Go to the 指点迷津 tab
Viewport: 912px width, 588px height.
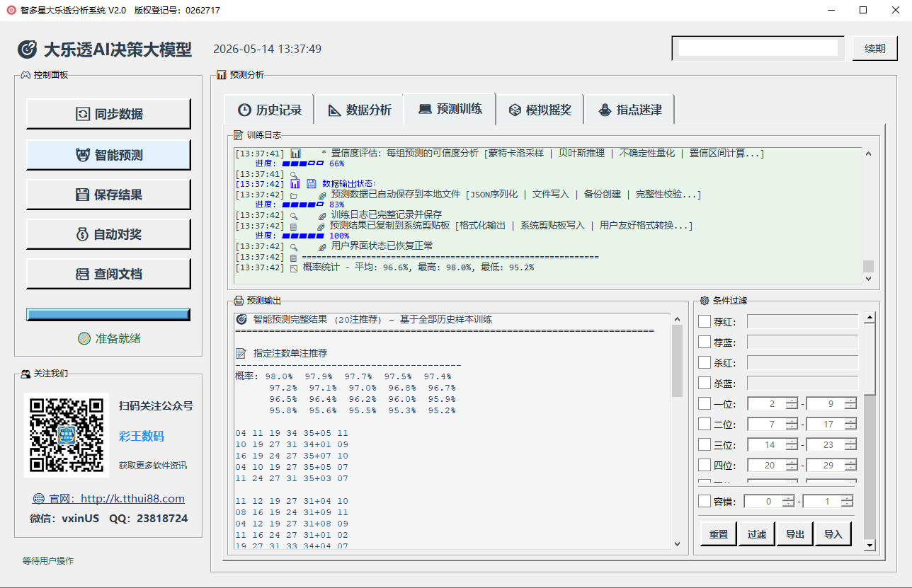point(629,110)
